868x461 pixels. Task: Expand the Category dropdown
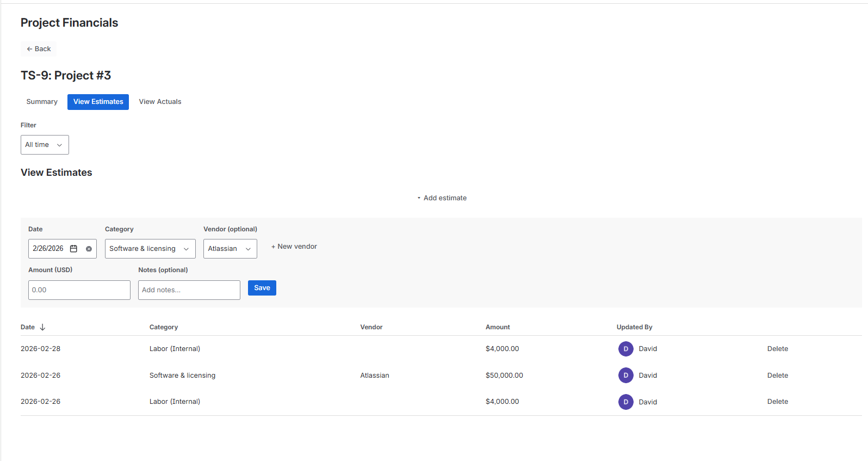[150, 249]
